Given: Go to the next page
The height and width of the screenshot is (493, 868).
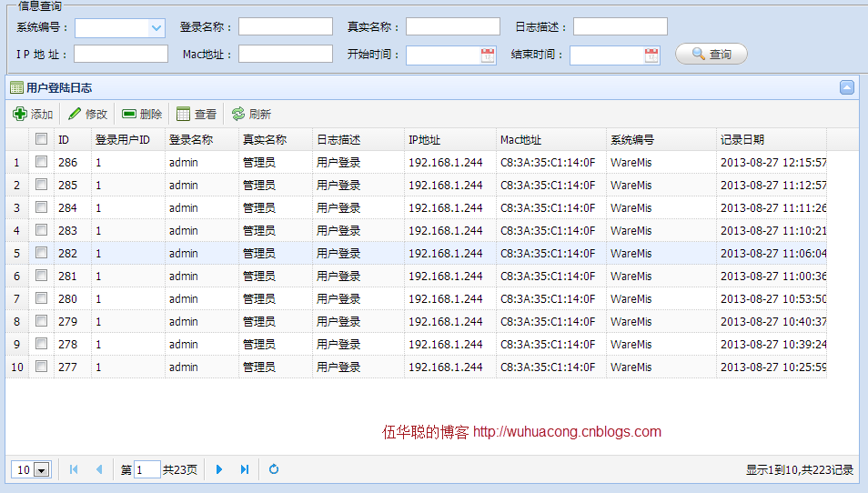Looking at the screenshot, I should pos(219,469).
